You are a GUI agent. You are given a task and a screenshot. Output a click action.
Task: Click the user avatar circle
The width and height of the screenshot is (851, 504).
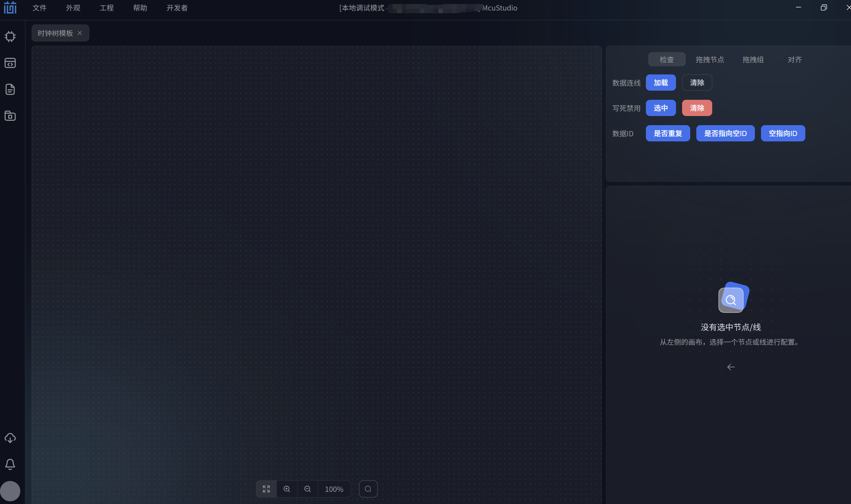pyautogui.click(x=10, y=491)
